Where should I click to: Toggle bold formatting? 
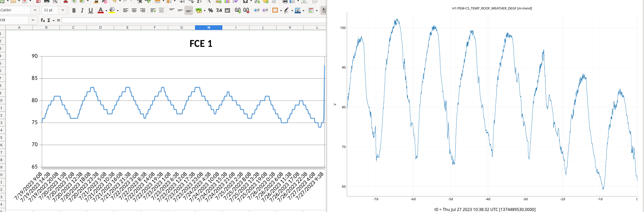coord(74,10)
